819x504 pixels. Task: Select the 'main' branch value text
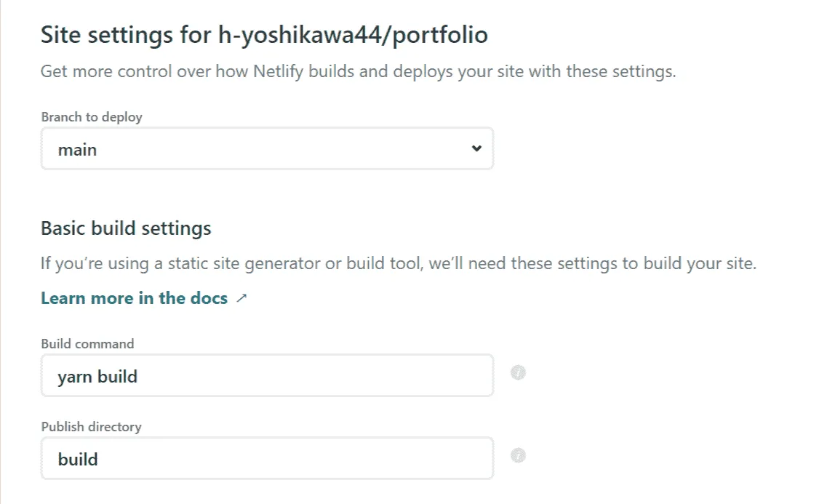tap(78, 150)
